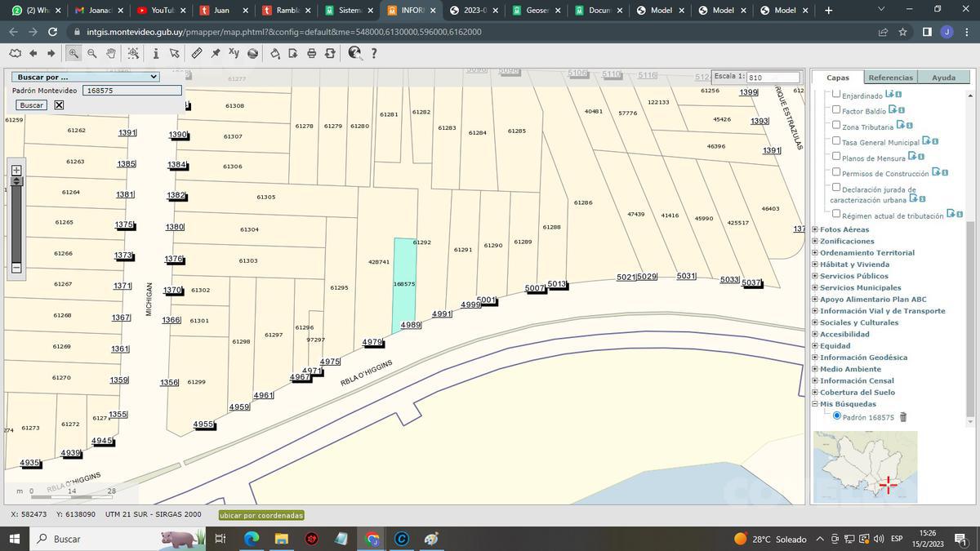Viewport: 980px width, 551px height.
Task: Go to previous map extent arrow
Action: pos(33,53)
